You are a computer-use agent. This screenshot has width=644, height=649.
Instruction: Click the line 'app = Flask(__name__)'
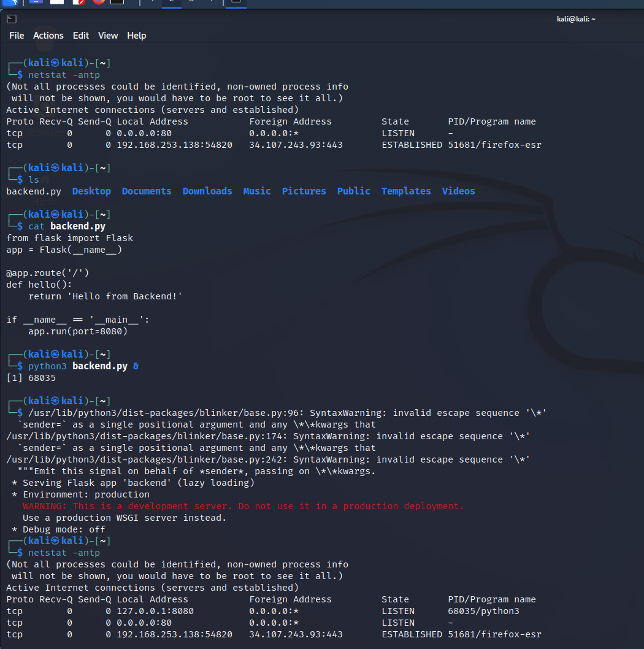pyautogui.click(x=64, y=250)
